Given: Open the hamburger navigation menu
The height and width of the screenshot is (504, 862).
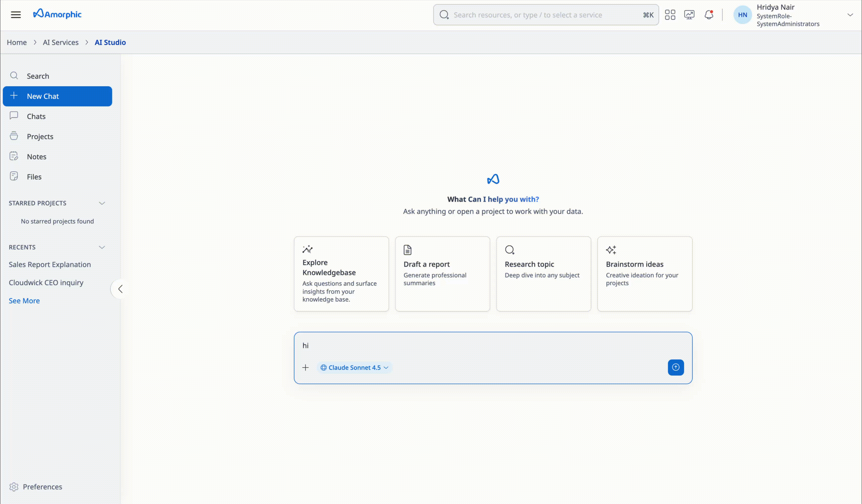Looking at the screenshot, I should click(16, 15).
